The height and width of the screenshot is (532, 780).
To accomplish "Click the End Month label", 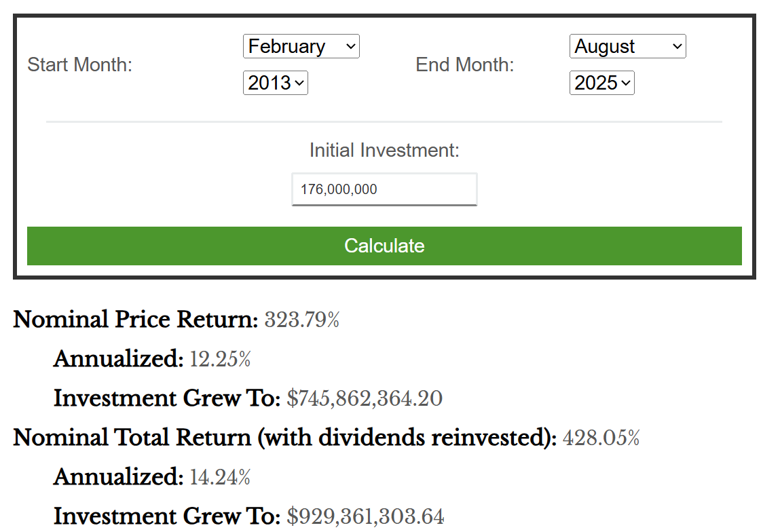I will pyautogui.click(x=464, y=65).
